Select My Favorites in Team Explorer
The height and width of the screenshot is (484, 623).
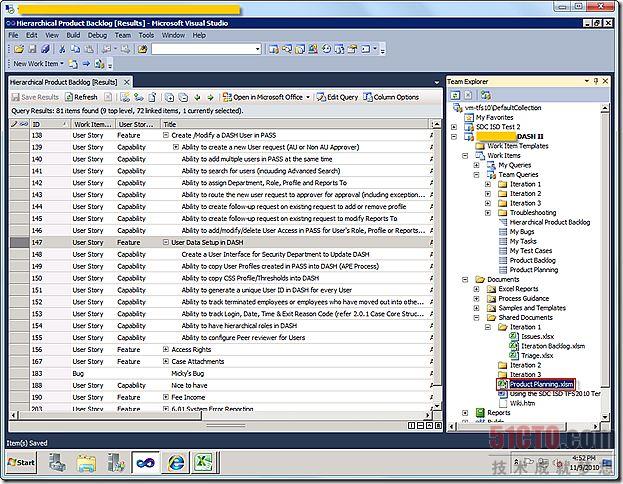pos(495,117)
